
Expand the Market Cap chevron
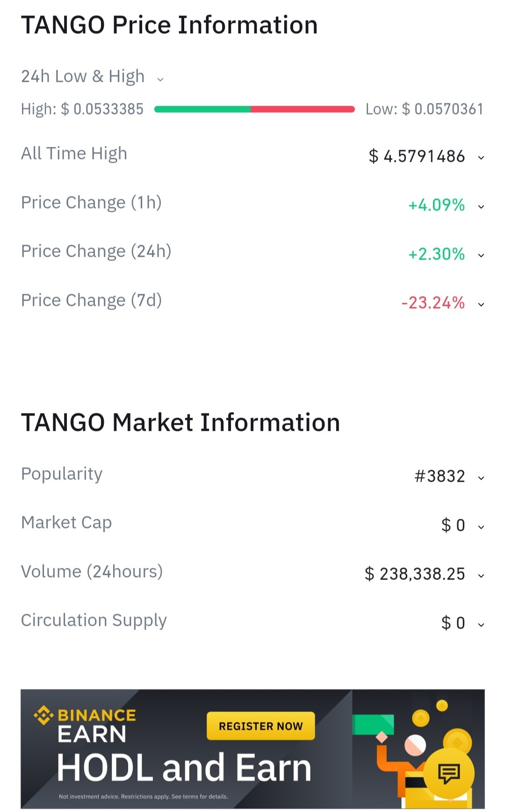481,527
